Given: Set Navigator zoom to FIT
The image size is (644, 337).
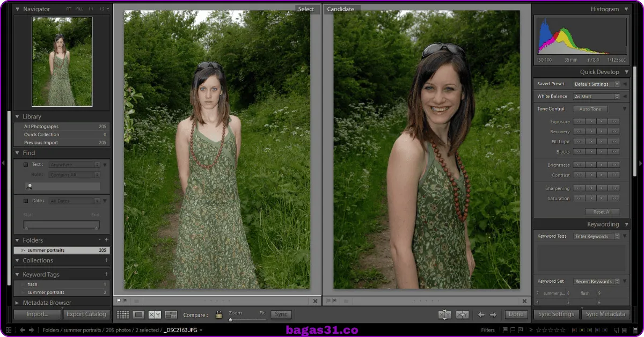Looking at the screenshot, I should point(69,9).
